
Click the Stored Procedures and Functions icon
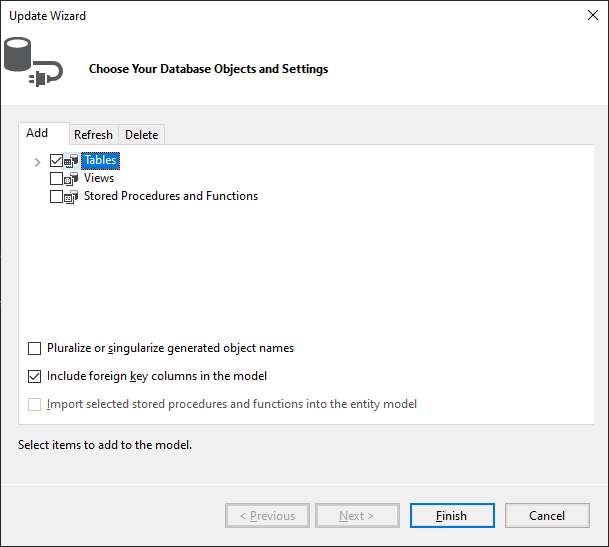[71, 197]
